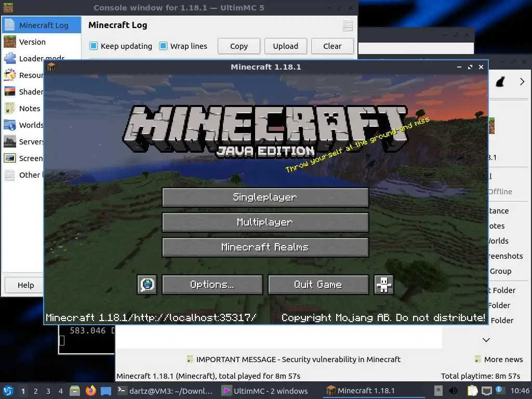This screenshot has height=399, width=532.
Task: Copy the Minecraft log
Action: pyautogui.click(x=239, y=46)
